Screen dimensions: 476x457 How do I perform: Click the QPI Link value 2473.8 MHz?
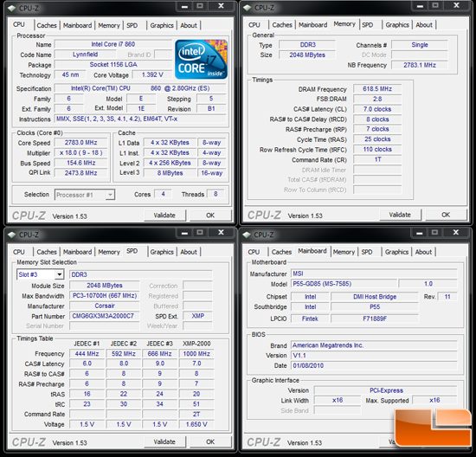point(80,173)
